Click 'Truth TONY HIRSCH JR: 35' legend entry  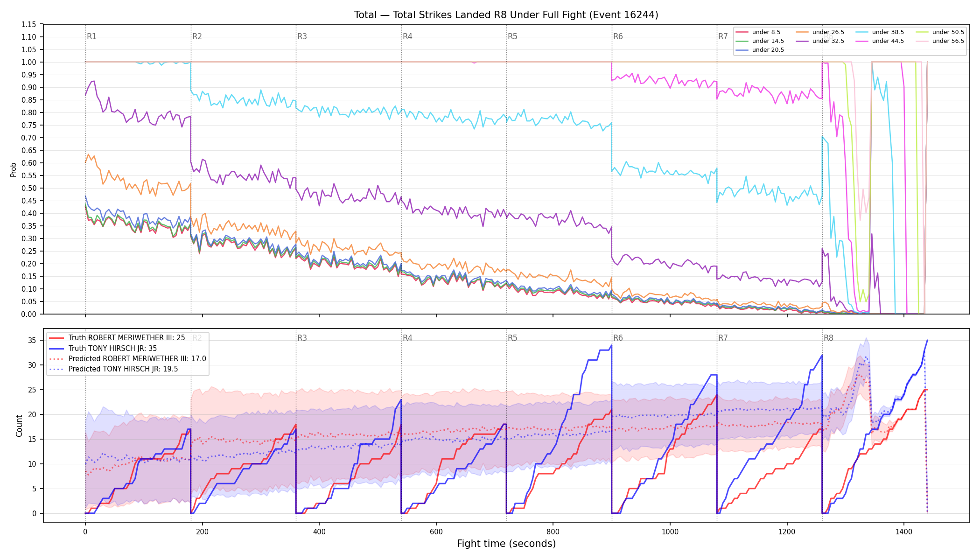(x=103, y=349)
